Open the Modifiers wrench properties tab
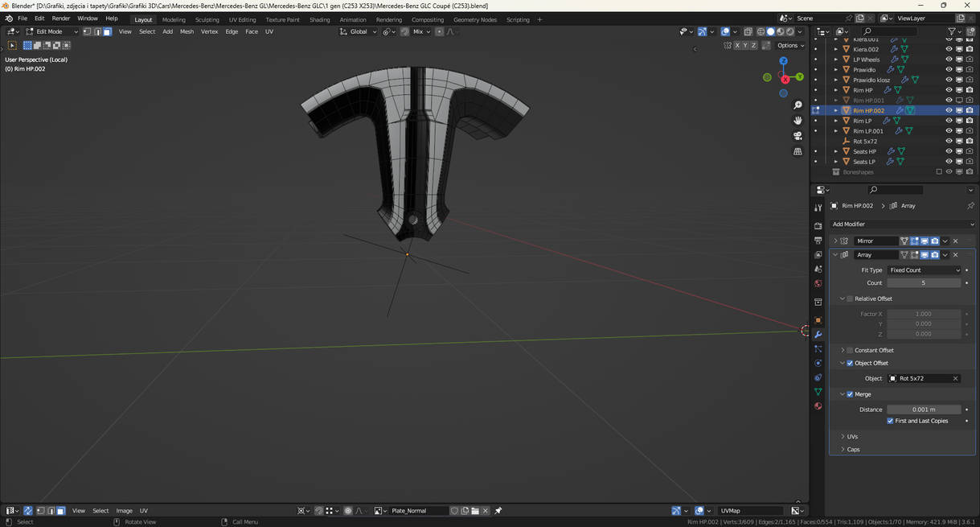The image size is (980, 527). (818, 335)
